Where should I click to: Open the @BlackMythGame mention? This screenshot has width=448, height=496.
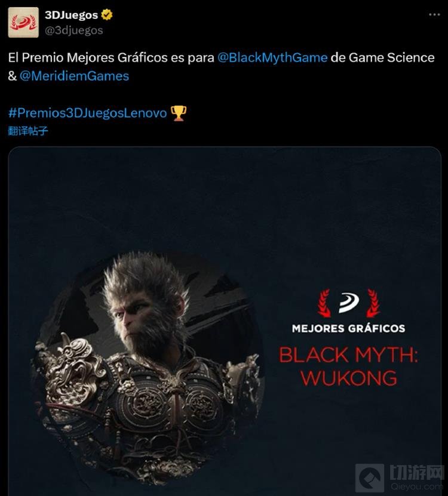coord(272,57)
